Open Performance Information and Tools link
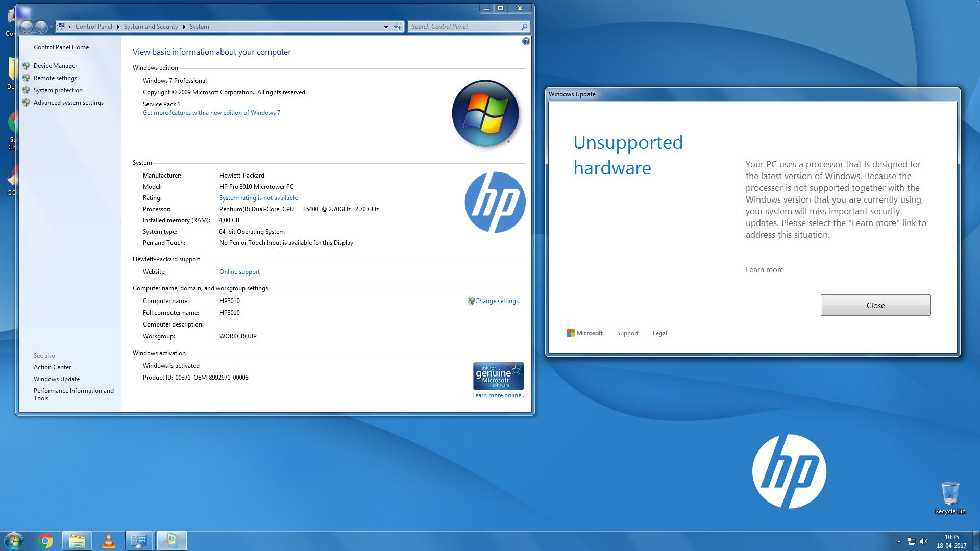 tap(73, 394)
